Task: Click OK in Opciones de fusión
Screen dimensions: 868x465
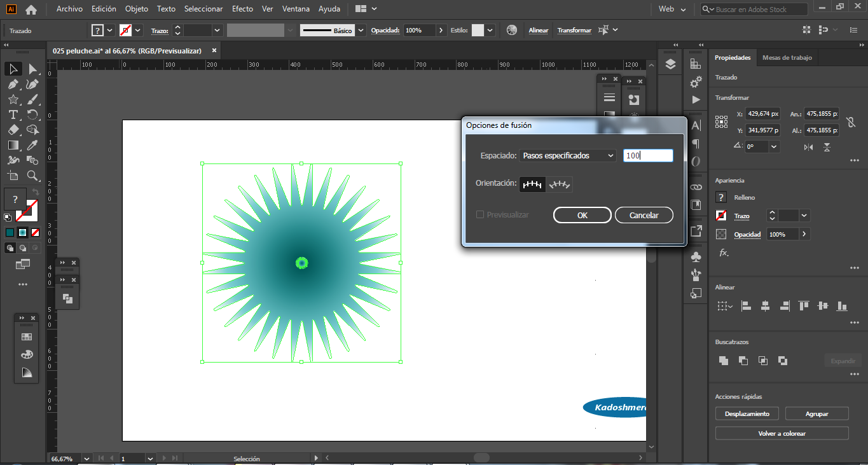Action: click(582, 215)
